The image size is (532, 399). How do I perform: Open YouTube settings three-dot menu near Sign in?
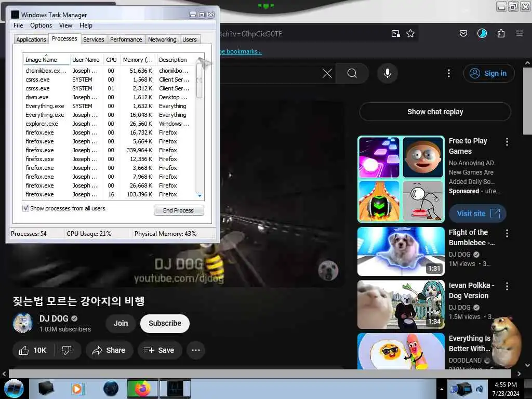448,73
